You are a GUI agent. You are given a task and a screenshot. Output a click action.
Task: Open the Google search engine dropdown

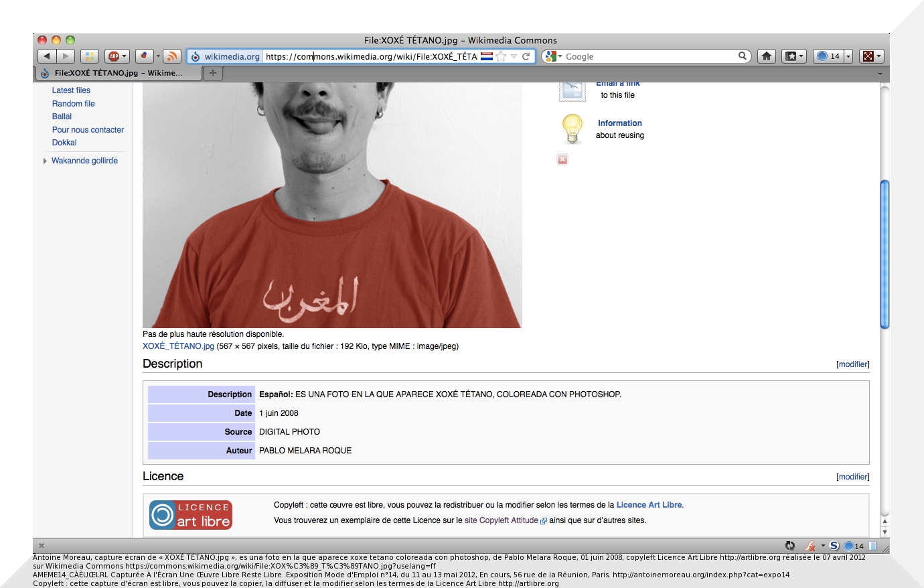[x=552, y=56]
